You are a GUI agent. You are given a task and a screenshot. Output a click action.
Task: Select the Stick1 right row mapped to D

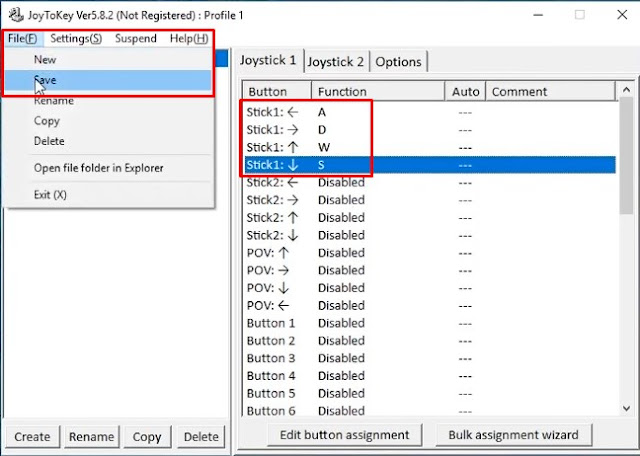point(430,130)
